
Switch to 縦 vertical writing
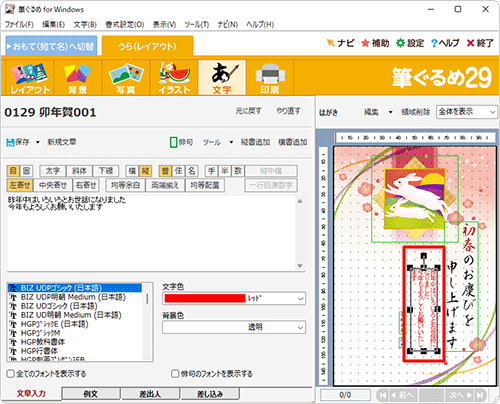pyautogui.click(x=146, y=171)
